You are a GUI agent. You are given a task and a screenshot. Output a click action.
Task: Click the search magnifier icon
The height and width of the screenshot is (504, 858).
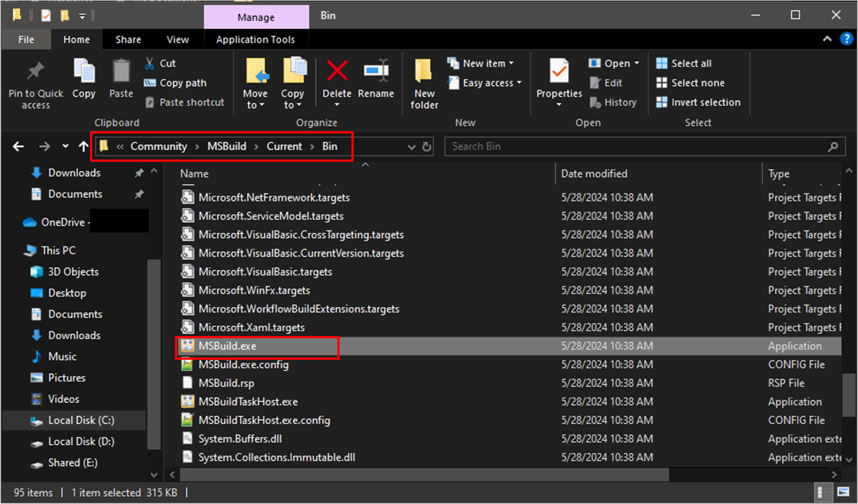pyautogui.click(x=833, y=147)
